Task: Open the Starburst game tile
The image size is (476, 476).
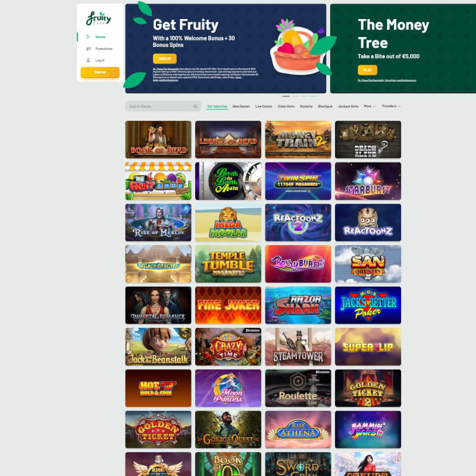Action: click(368, 181)
